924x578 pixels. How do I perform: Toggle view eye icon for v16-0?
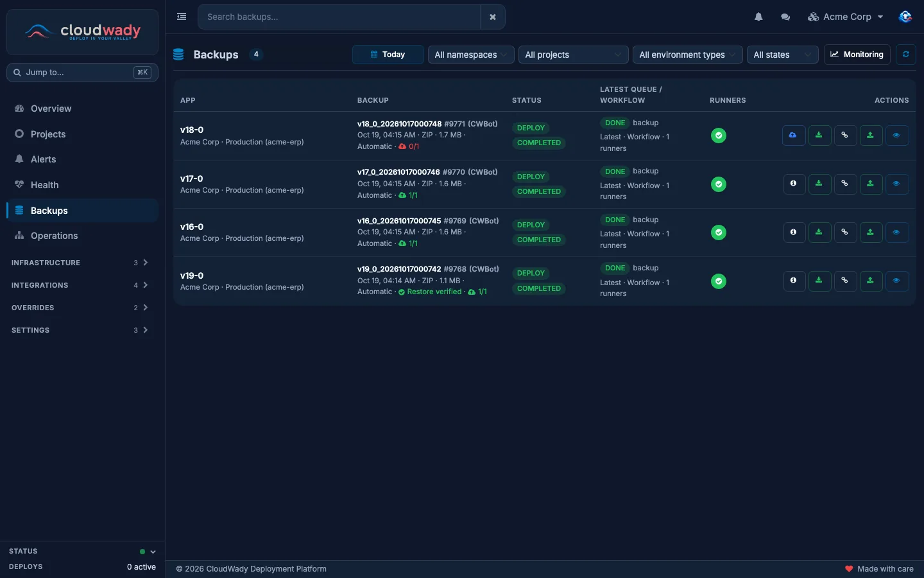tap(896, 232)
